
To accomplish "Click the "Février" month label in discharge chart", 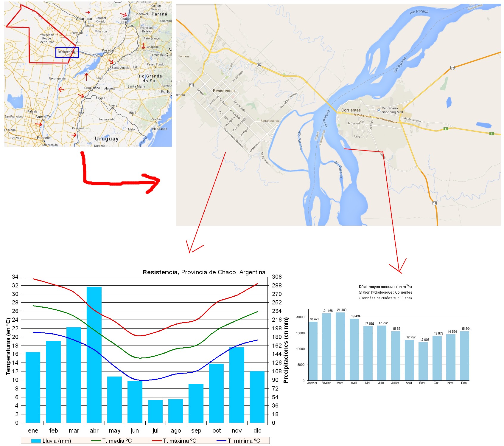I will point(326,383).
